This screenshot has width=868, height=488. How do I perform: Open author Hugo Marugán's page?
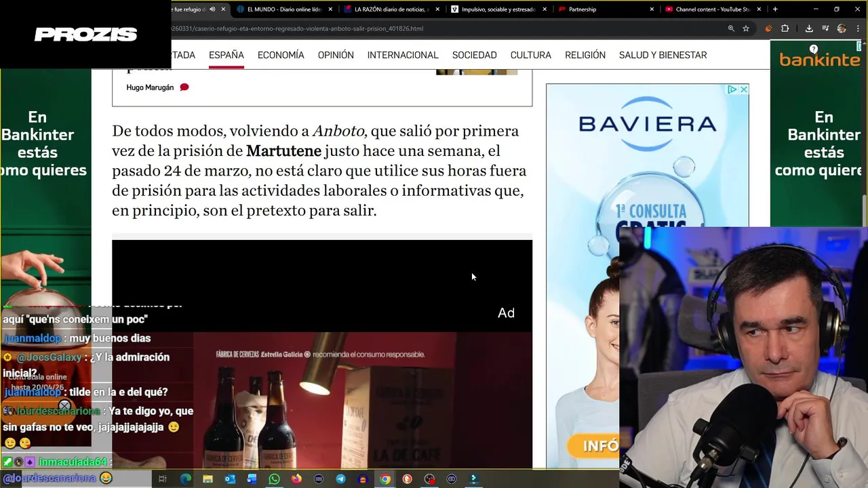pyautogui.click(x=150, y=87)
